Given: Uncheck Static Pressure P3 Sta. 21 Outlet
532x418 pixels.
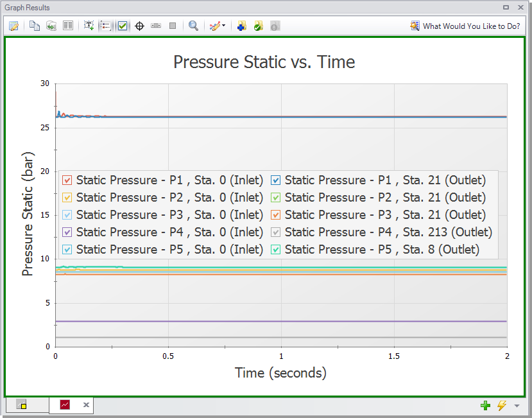Looking at the screenshot, I should (x=275, y=215).
